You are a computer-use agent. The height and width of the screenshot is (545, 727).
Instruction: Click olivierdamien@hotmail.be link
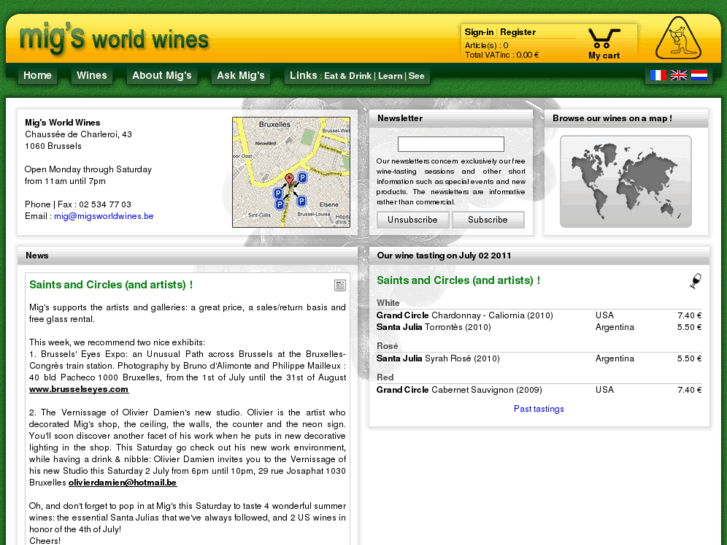click(x=123, y=483)
